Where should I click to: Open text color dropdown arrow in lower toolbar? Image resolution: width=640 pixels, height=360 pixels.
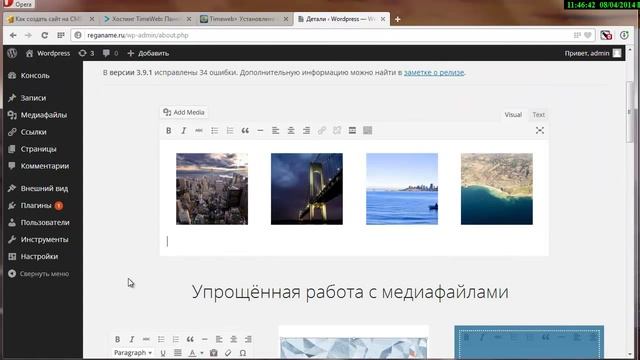tap(202, 353)
